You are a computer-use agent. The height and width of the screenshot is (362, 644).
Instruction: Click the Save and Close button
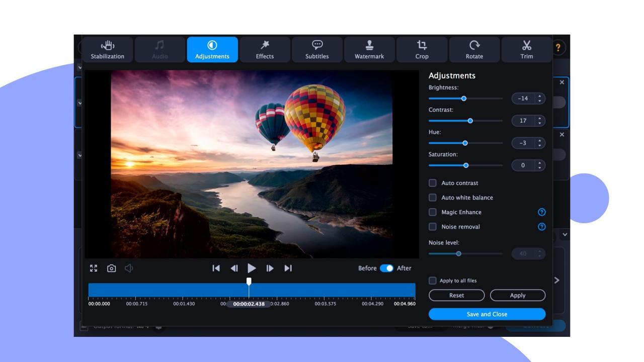pyautogui.click(x=487, y=314)
